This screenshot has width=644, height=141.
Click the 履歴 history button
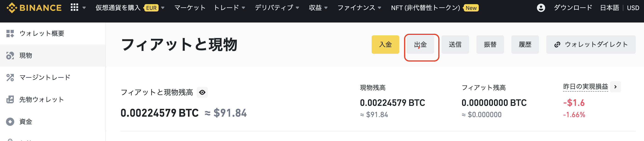525,45
